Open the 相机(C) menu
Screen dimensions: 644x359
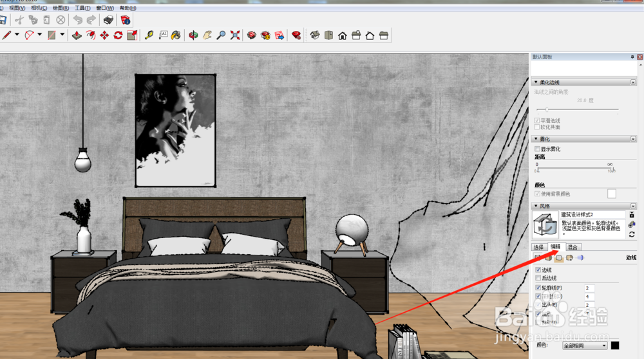tap(39, 8)
